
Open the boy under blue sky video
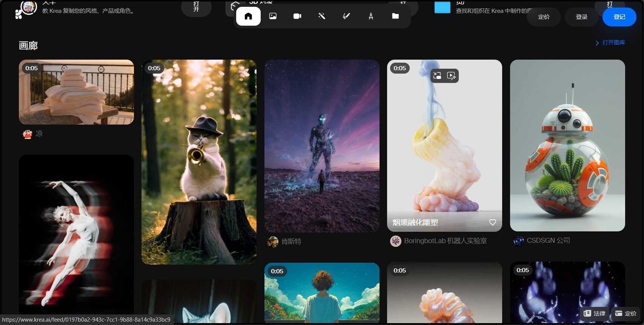322,293
